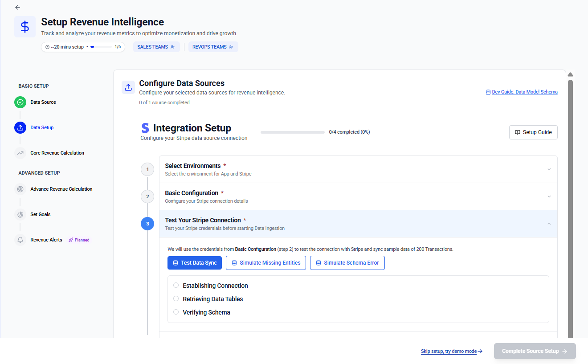
Task: Click the 0/4 completed progress bar
Action: point(293,132)
